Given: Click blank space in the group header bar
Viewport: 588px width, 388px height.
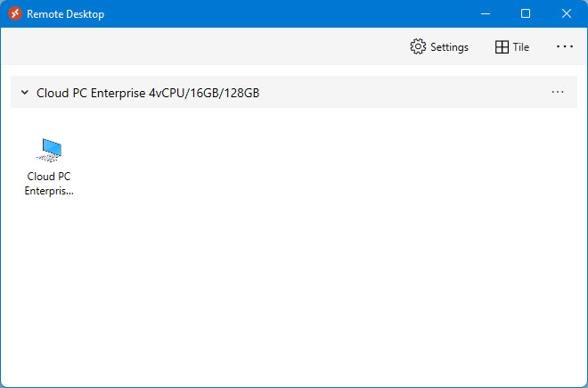Looking at the screenshot, I should [401, 92].
